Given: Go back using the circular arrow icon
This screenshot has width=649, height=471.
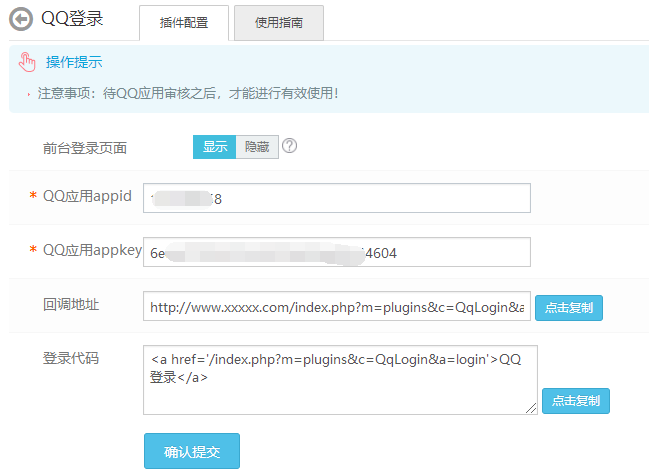Looking at the screenshot, I should 21,19.
